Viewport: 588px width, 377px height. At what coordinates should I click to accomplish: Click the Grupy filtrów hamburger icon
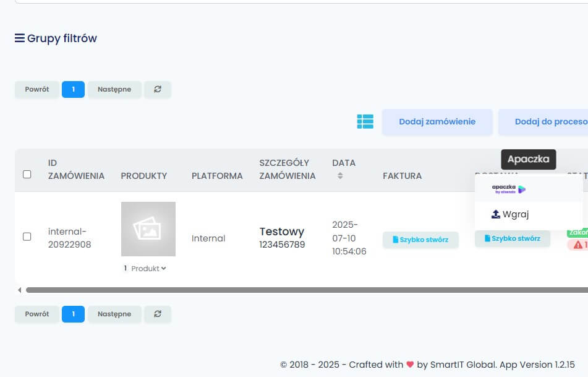pyautogui.click(x=20, y=38)
